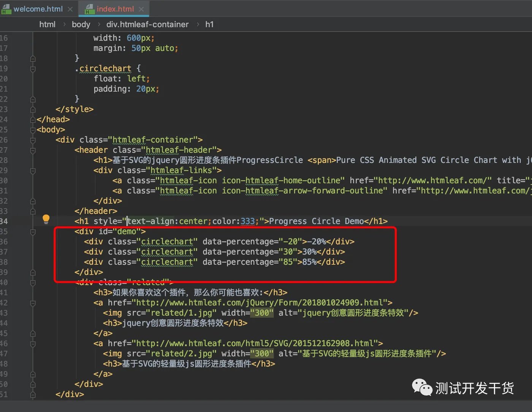Click line number 34 in the gutter
532x412 pixels.
pos(4,221)
